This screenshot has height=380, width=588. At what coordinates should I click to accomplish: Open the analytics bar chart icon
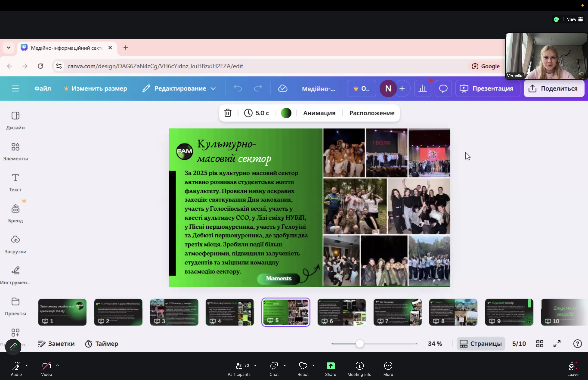422,88
